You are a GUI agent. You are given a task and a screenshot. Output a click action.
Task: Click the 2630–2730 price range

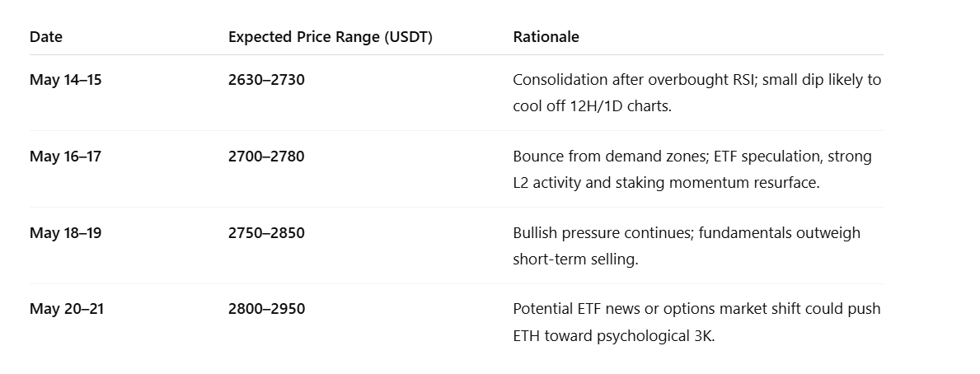(x=266, y=80)
